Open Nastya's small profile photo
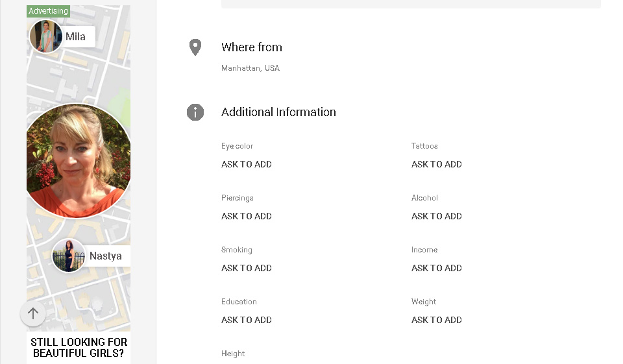Image resolution: width=623 pixels, height=364 pixels. point(69,256)
